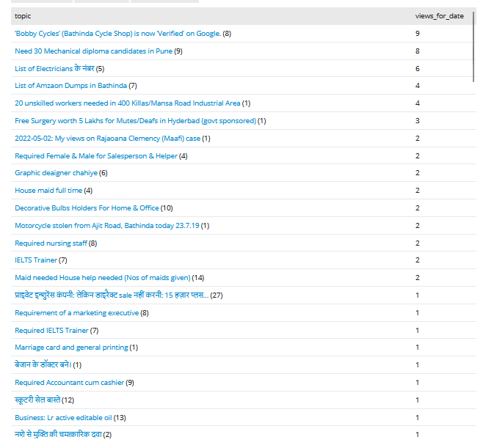
Task: Select views value 6 for List of Electricians
Action: click(418, 69)
